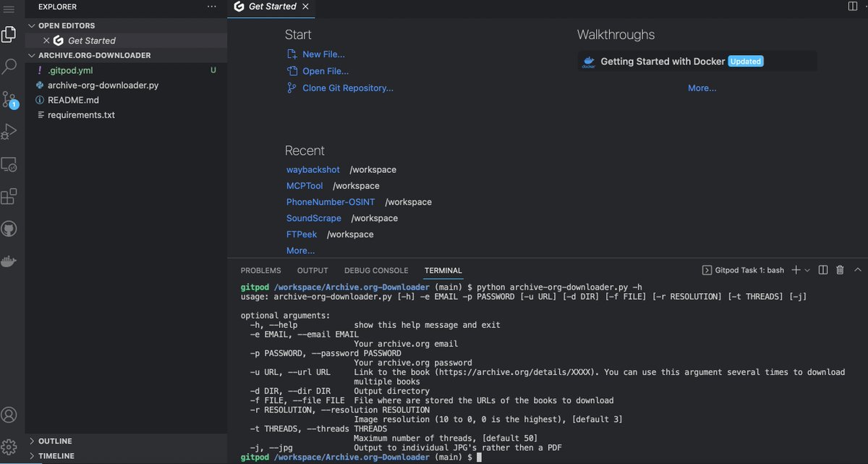This screenshot has width=868, height=464.
Task: Open README.md file
Action: pos(126,100)
